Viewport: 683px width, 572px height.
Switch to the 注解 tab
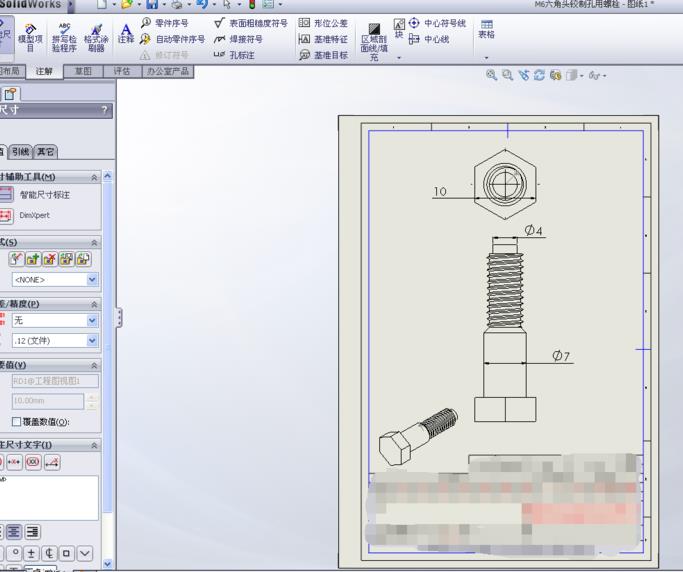44,71
